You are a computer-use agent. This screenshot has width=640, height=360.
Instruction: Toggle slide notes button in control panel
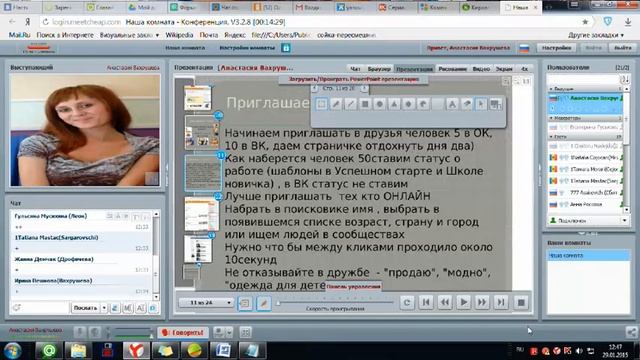[245, 303]
